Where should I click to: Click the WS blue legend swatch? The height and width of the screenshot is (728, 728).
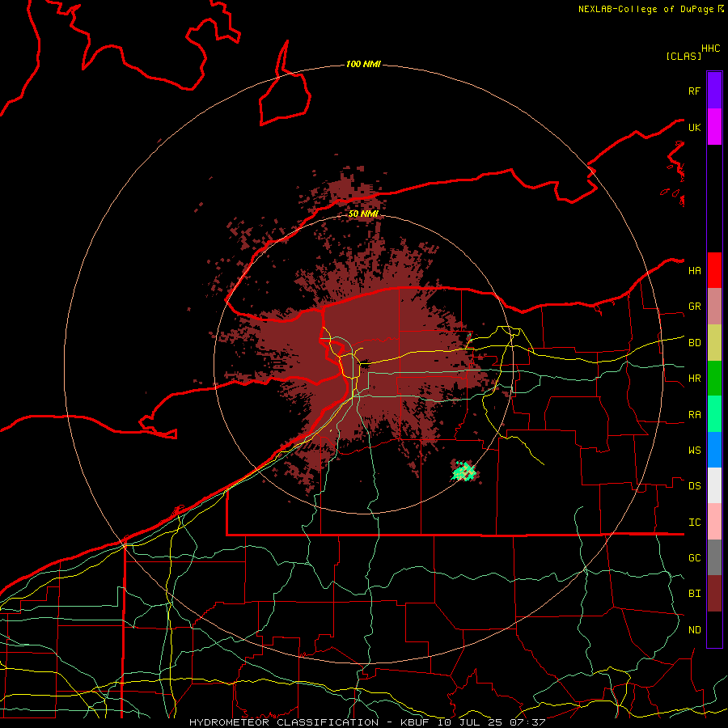pos(714,450)
